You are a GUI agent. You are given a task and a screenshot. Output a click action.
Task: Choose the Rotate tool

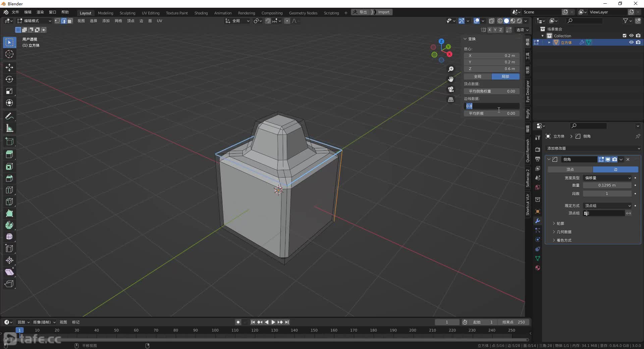coord(9,79)
